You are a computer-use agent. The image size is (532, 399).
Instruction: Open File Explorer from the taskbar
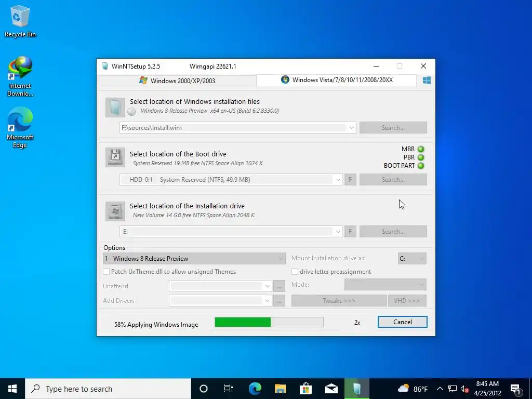click(x=280, y=389)
